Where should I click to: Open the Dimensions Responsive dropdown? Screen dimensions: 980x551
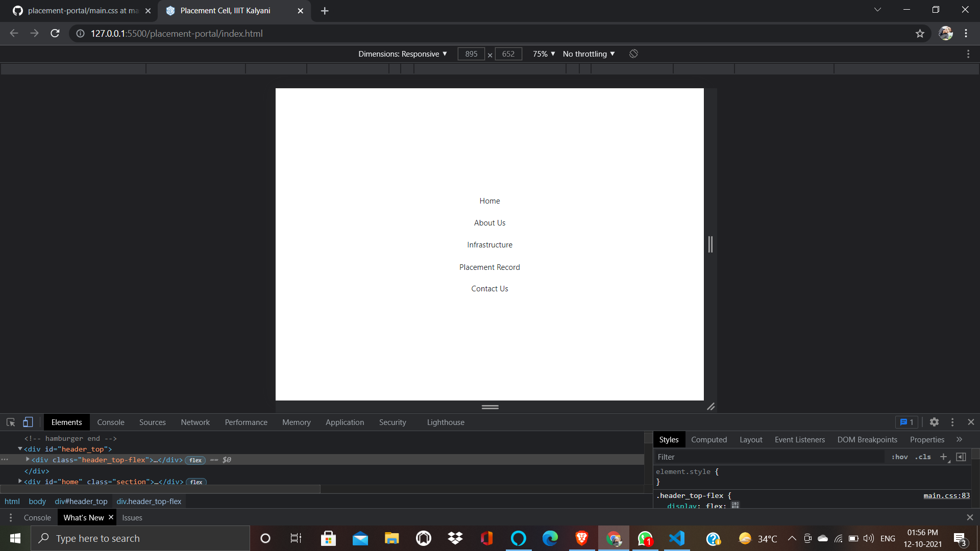[x=403, y=54]
